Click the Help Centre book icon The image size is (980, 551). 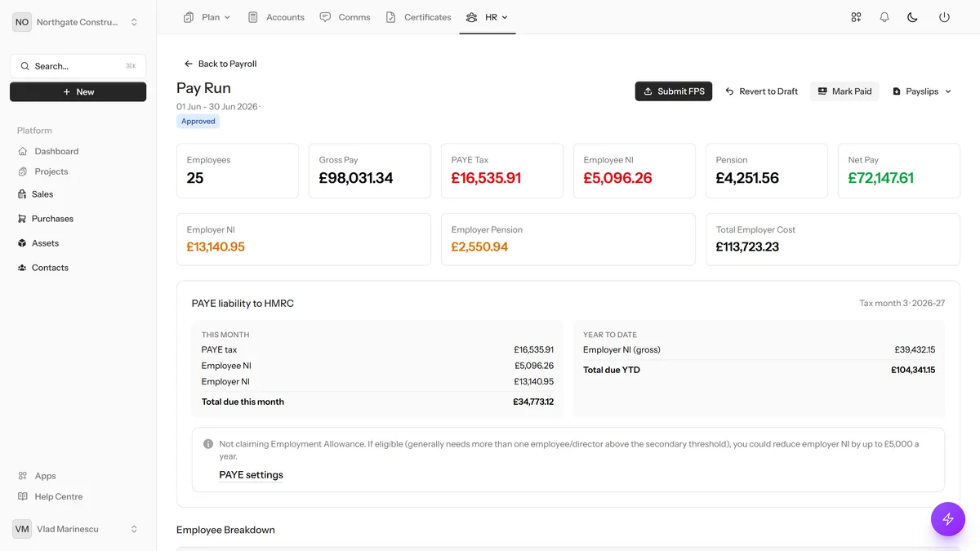click(23, 496)
